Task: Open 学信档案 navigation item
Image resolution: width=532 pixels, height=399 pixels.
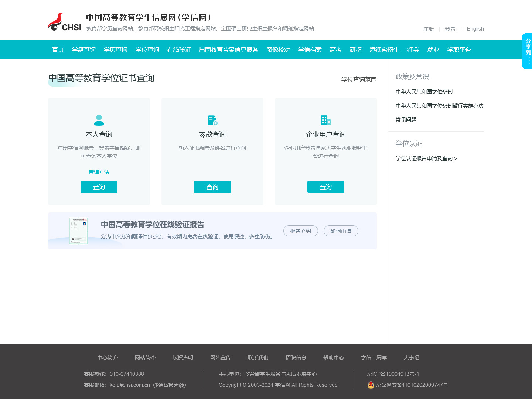Action: [x=310, y=50]
